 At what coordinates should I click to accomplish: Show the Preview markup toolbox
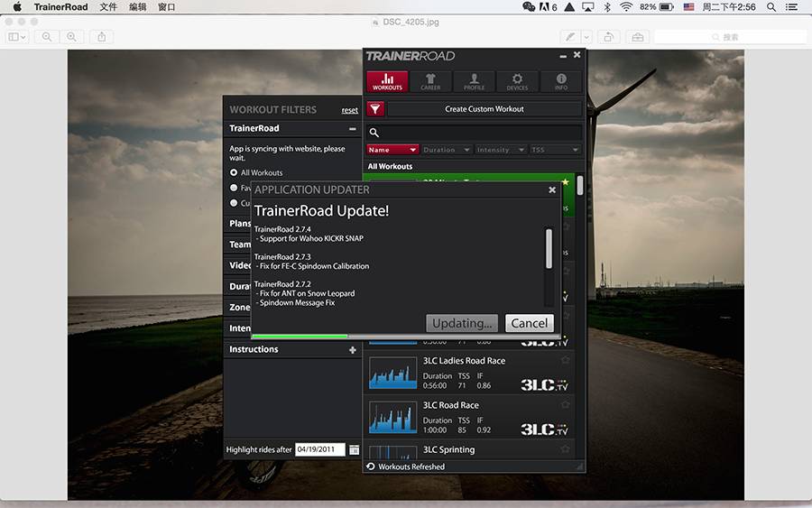coord(638,37)
